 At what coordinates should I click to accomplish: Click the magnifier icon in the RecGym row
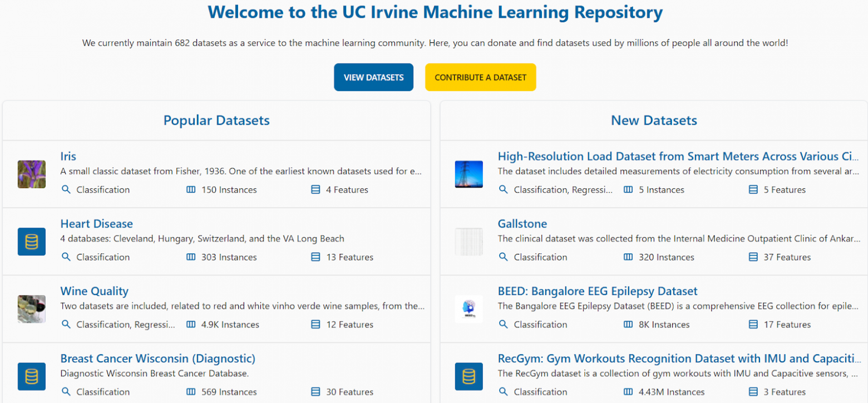pos(504,392)
